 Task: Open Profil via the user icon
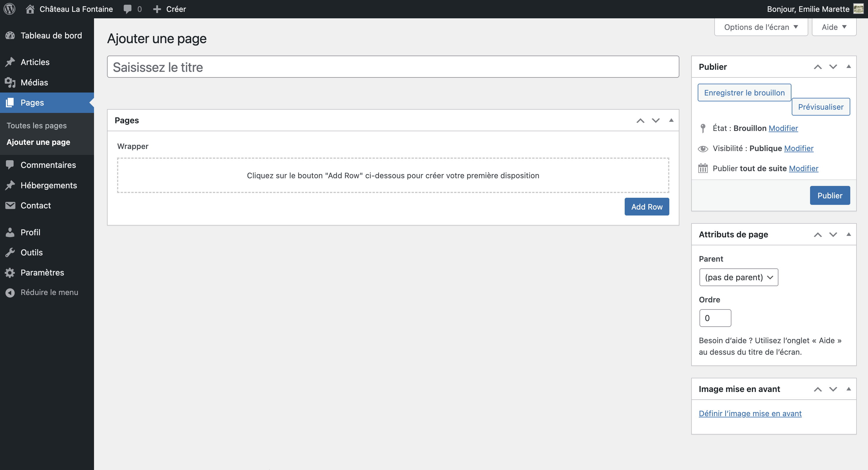click(x=9, y=232)
